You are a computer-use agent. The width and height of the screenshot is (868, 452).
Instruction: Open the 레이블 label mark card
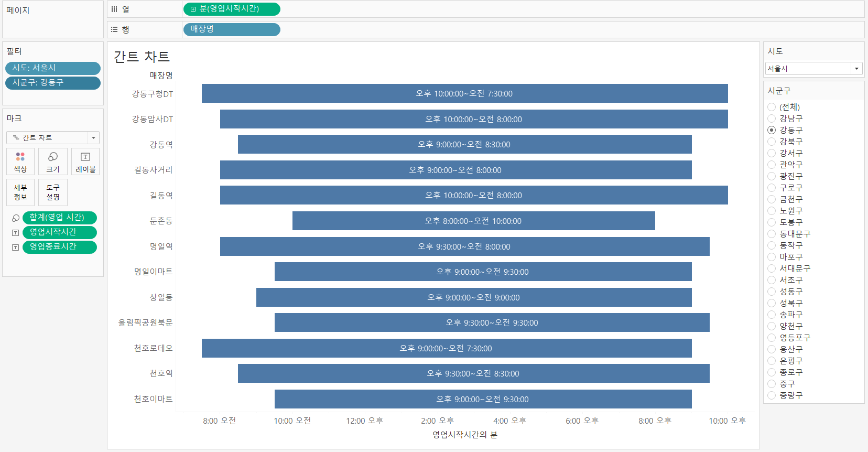(85, 162)
